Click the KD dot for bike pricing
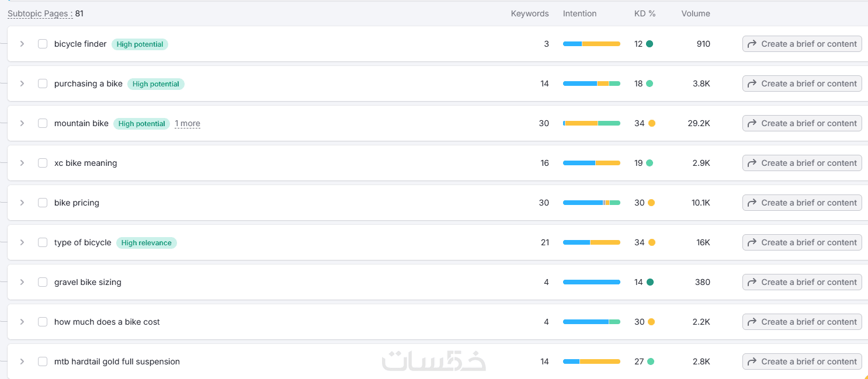The image size is (868, 379). [651, 203]
